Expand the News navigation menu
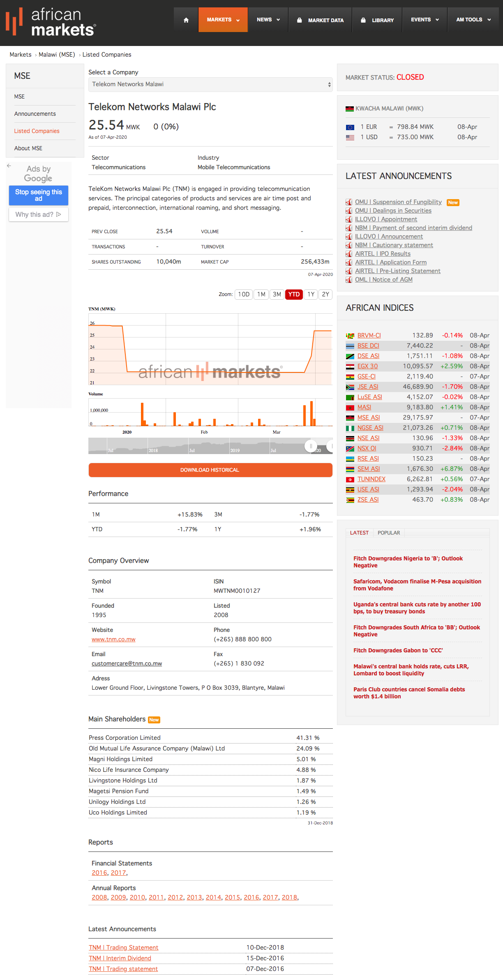The height and width of the screenshot is (980, 503). (x=268, y=20)
